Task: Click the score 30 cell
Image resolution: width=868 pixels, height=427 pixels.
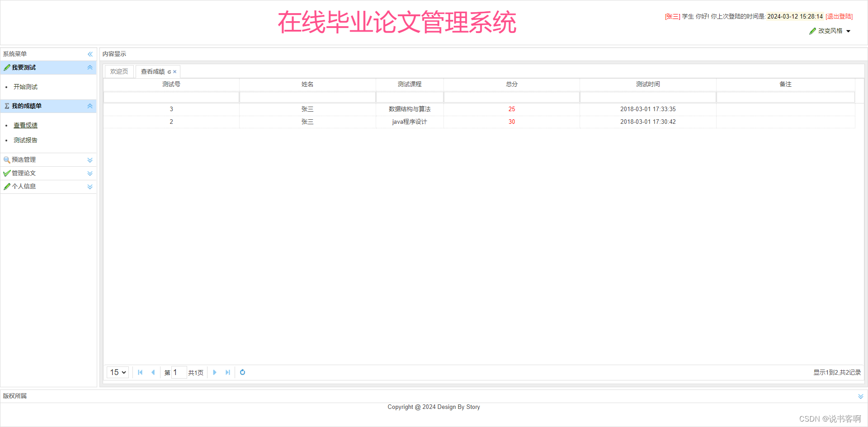Action: [512, 122]
